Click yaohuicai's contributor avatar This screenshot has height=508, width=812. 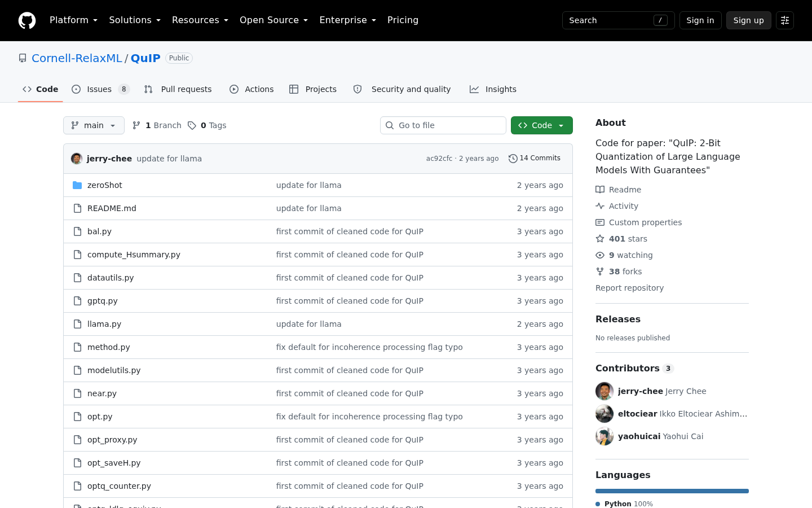point(604,436)
